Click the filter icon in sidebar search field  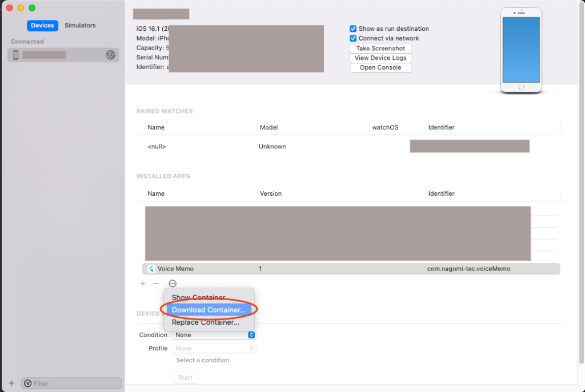(x=27, y=383)
